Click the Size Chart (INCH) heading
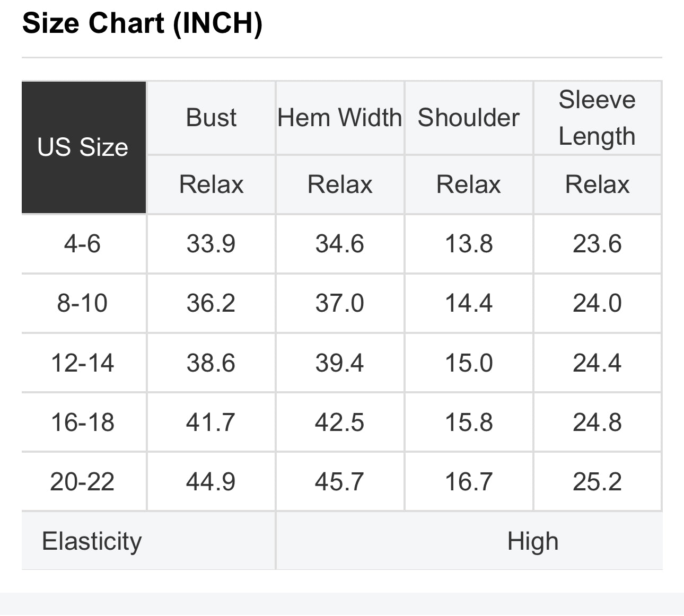Screen dimensions: 684x616 142,24
